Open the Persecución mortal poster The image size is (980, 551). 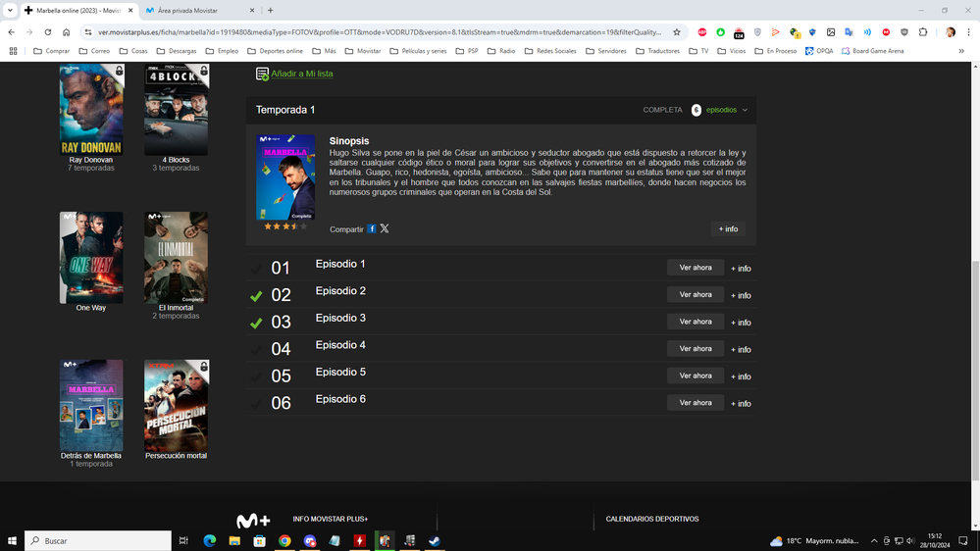[177, 406]
